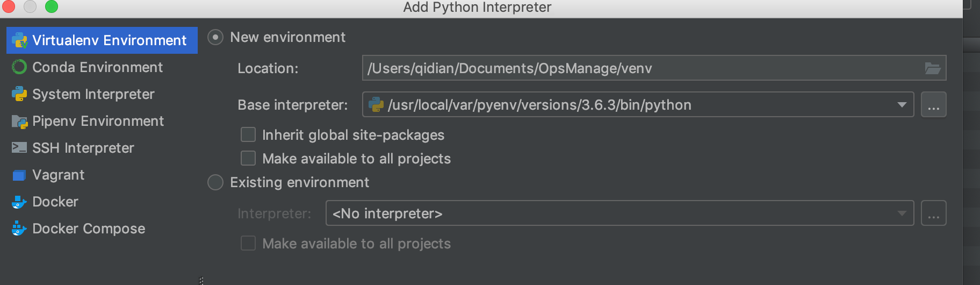Screen dimensions: 980x285
Task: Click the Pipenv Environment folder icon
Action: (x=19, y=122)
